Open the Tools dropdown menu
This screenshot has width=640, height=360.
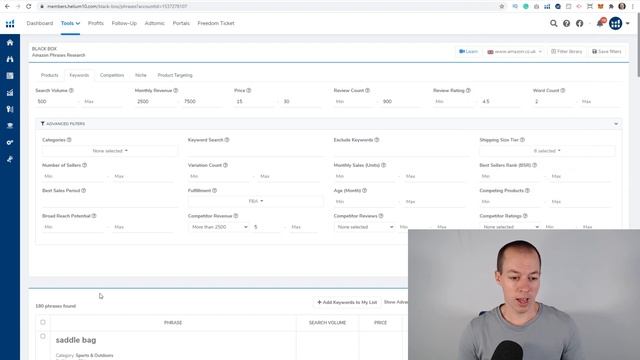pyautogui.click(x=70, y=23)
